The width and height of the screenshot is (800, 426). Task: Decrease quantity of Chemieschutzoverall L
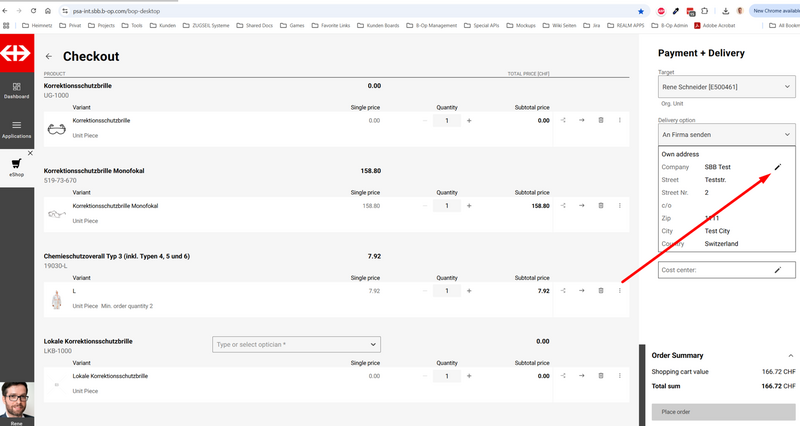click(425, 291)
